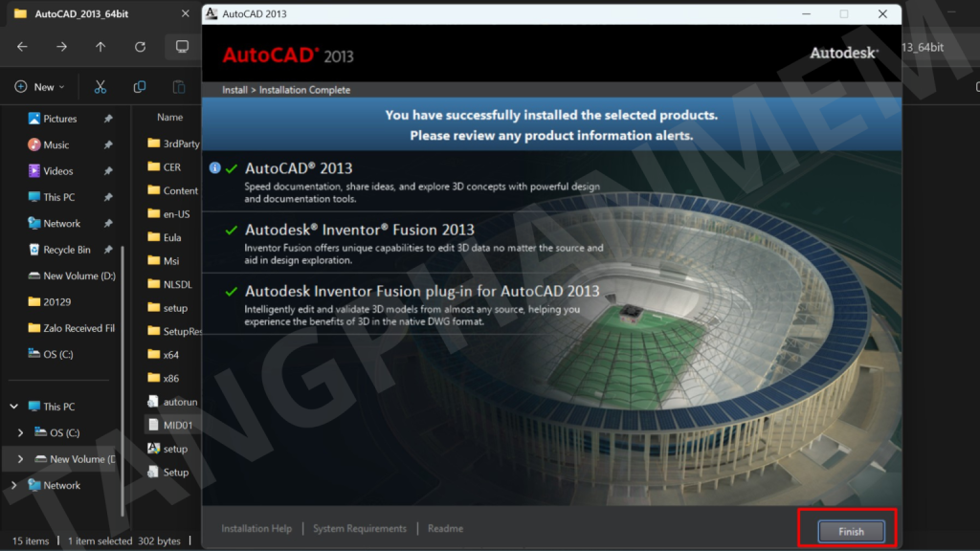Open the System Requirements link

pyautogui.click(x=360, y=528)
